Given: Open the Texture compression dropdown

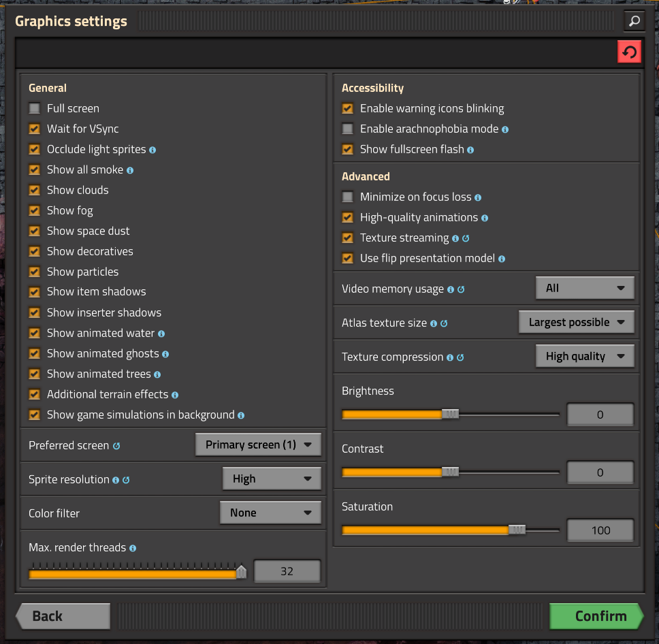Looking at the screenshot, I should click(585, 356).
